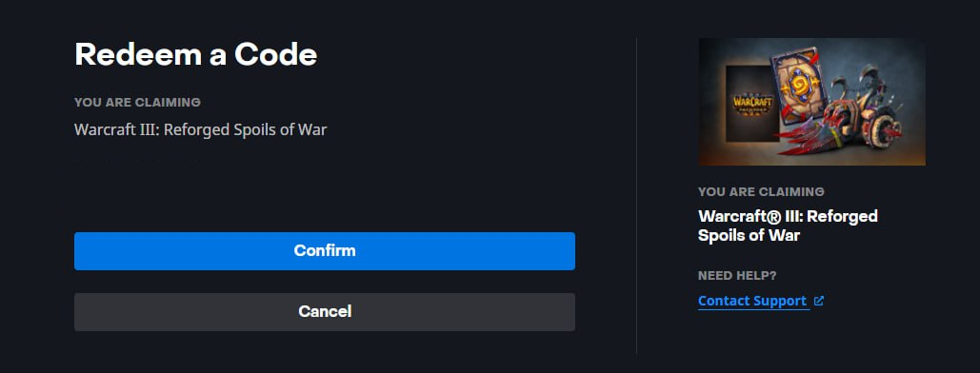Click the Warcraft III Reforged box art

pos(751,103)
